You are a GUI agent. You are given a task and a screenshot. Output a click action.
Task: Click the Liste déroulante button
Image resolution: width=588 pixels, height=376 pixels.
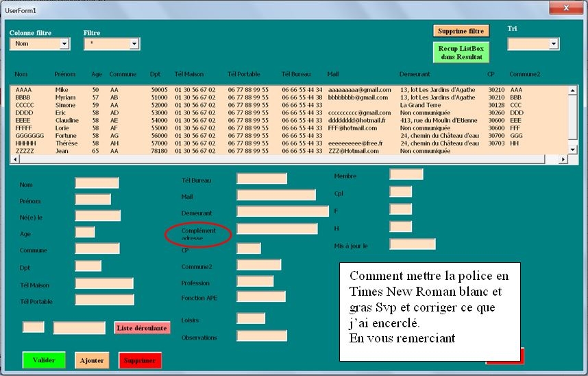coord(142,328)
